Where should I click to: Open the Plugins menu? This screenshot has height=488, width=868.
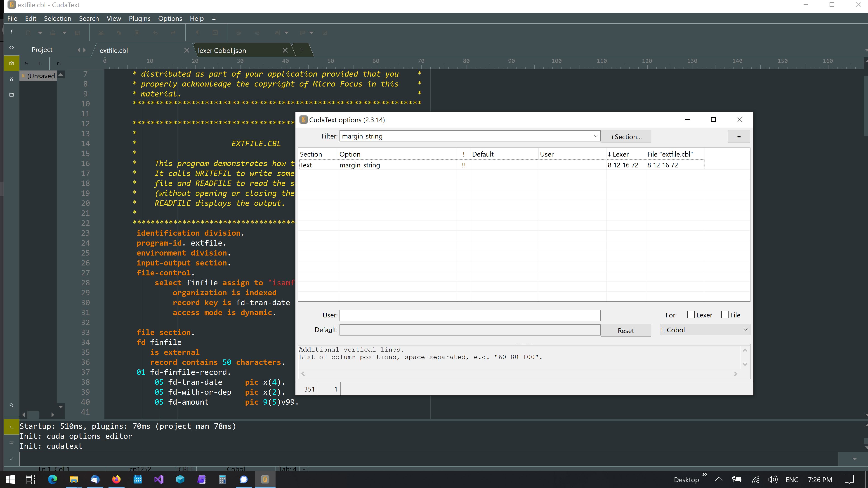(139, 19)
